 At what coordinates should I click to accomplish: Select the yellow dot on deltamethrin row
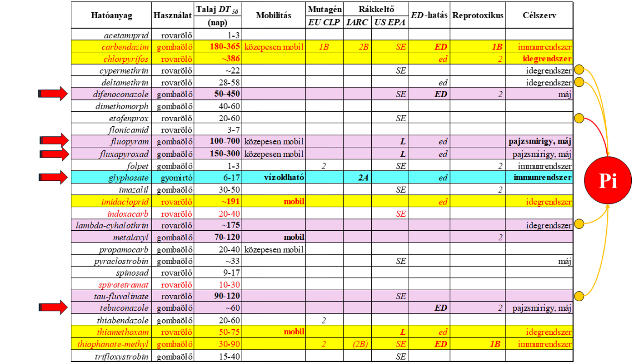point(579,82)
